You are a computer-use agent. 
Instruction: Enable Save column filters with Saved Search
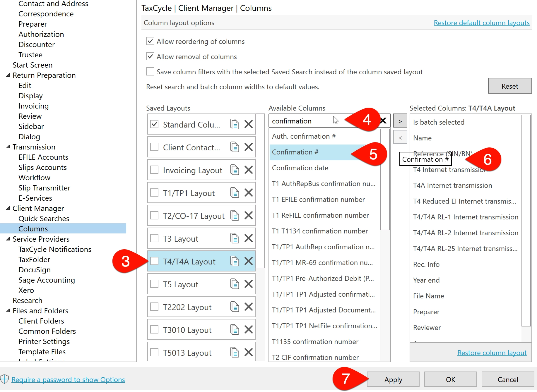(150, 71)
